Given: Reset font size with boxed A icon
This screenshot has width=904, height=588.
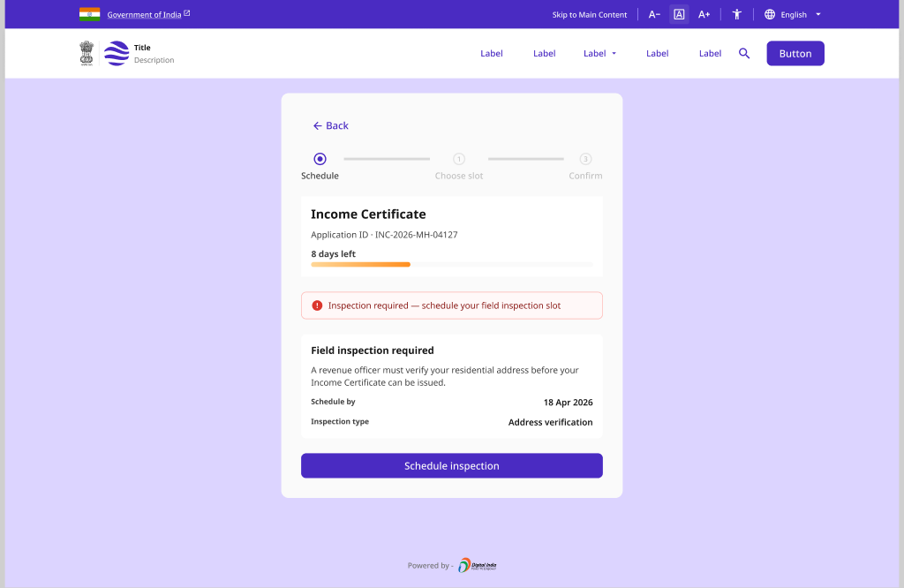Looking at the screenshot, I should pyautogui.click(x=679, y=14).
